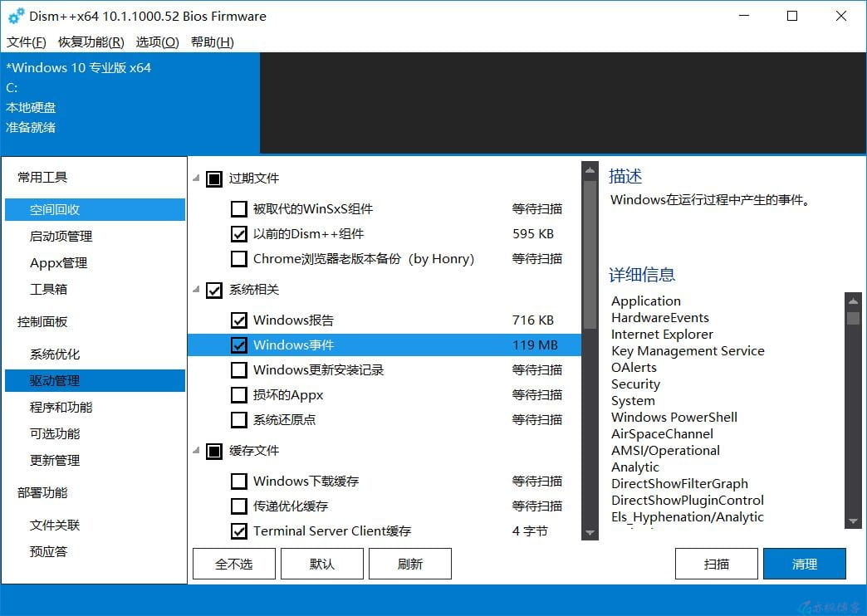Click the 119 MB size value

(x=535, y=345)
